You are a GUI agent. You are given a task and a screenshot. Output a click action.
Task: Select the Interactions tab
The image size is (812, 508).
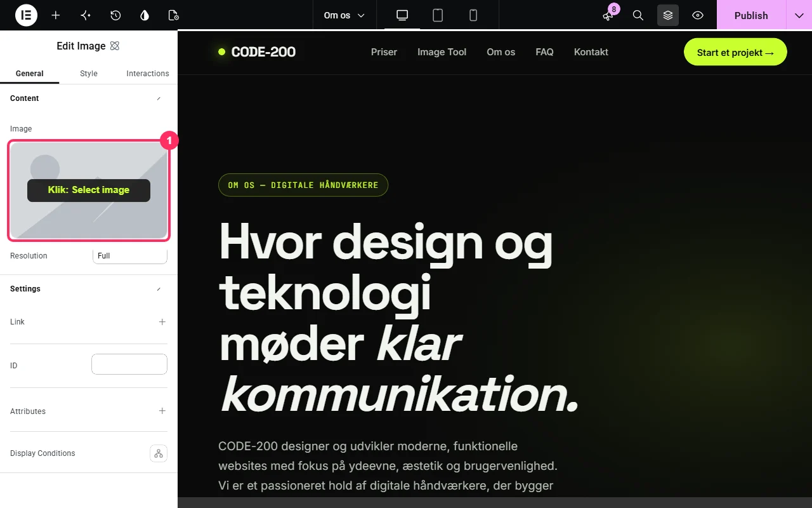(148, 74)
